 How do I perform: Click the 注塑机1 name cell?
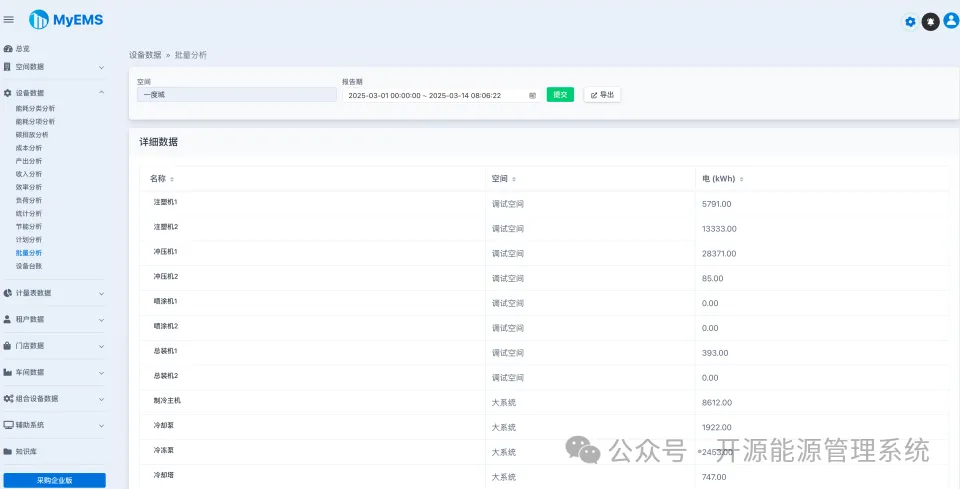click(x=166, y=202)
